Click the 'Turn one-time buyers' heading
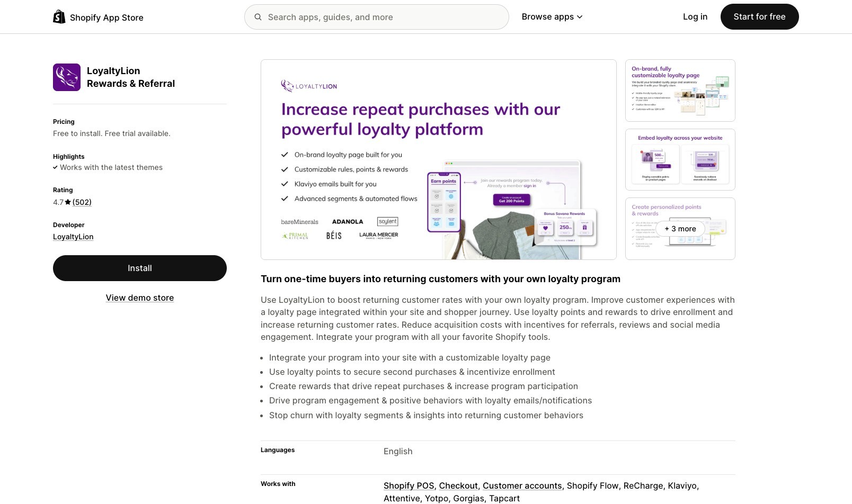The height and width of the screenshot is (504, 852). click(x=440, y=279)
